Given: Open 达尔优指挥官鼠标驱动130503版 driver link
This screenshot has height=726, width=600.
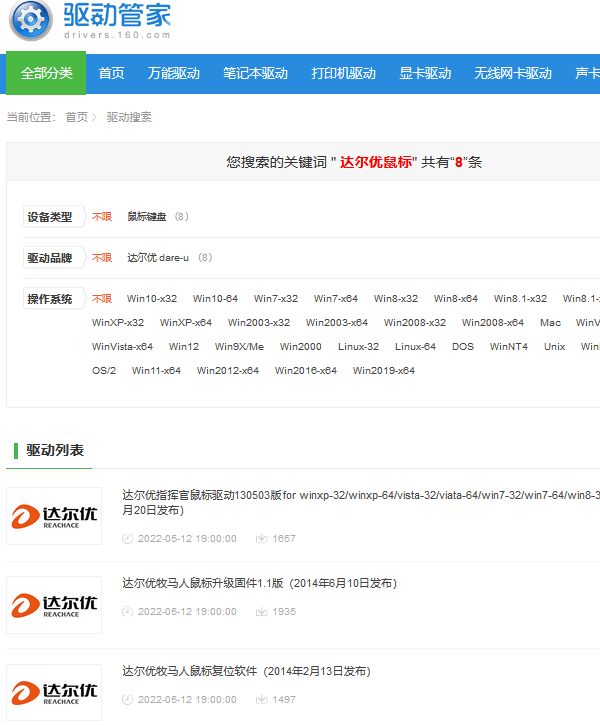Looking at the screenshot, I should point(361,502).
